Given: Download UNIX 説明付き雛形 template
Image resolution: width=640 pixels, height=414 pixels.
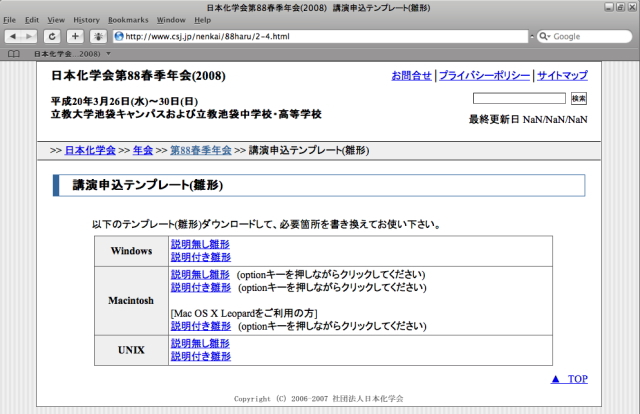Looking at the screenshot, I should coord(200,356).
